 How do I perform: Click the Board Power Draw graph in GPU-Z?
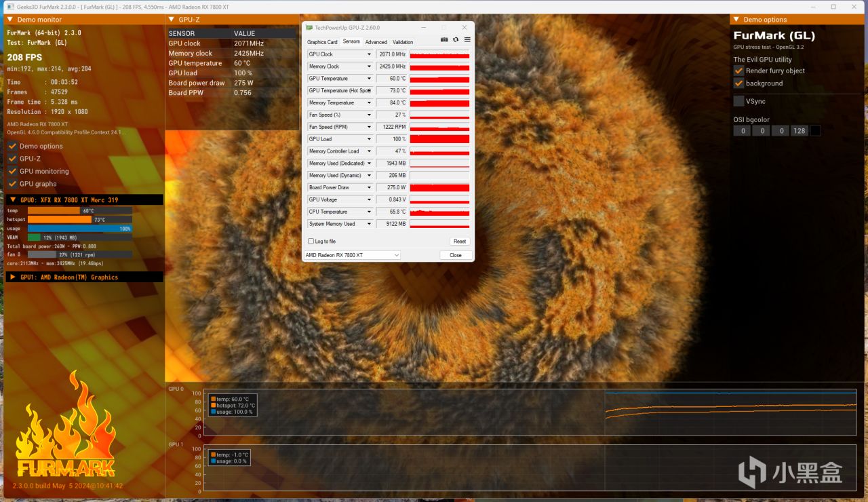[x=439, y=187]
